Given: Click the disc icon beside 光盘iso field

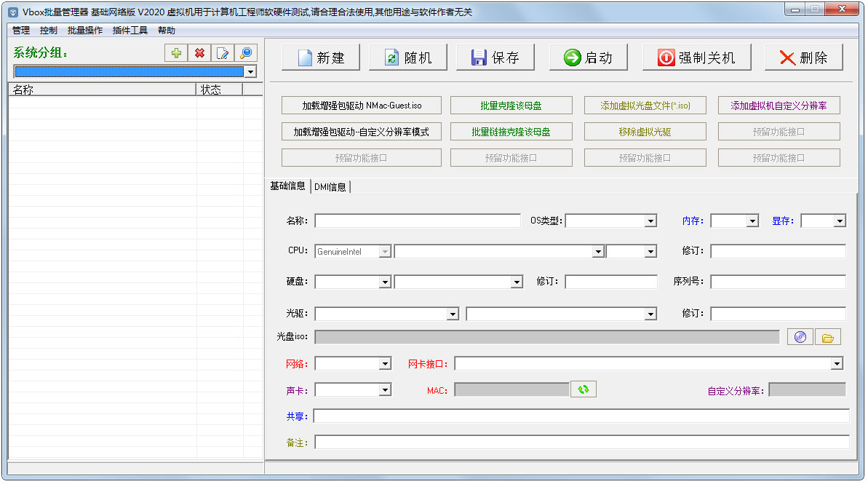Looking at the screenshot, I should click(x=800, y=337).
